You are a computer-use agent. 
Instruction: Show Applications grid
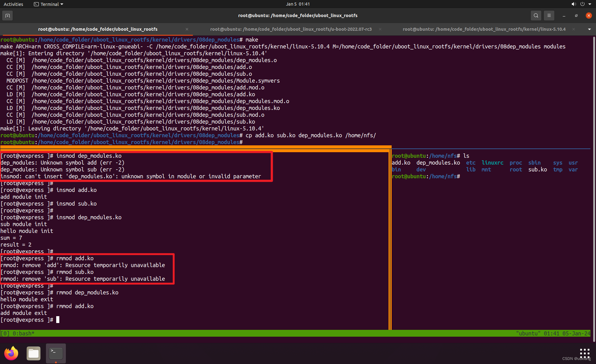pyautogui.click(x=585, y=353)
